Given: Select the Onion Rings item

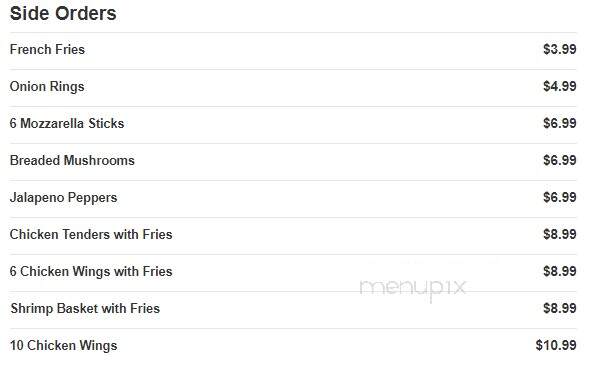Looking at the screenshot, I should (47, 87).
